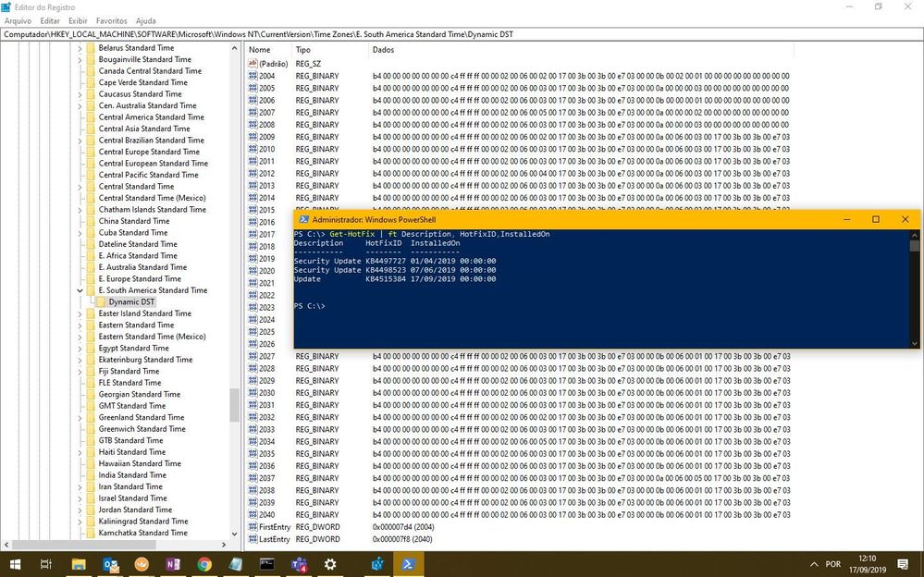Image resolution: width=924 pixels, height=577 pixels.
Task: Collapse E. South America Standard Time key
Action: point(80,290)
